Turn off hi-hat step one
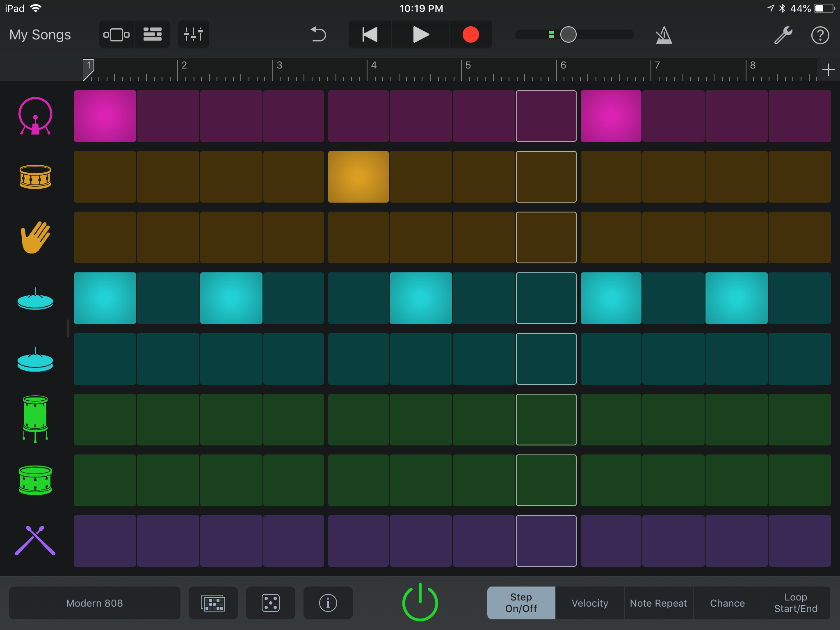This screenshot has height=630, width=840. [105, 298]
